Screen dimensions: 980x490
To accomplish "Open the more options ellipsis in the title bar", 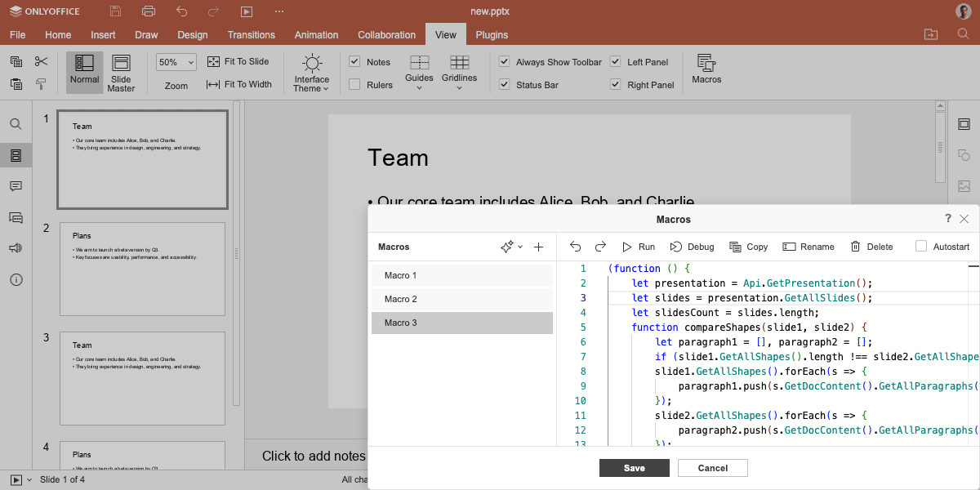I will [279, 11].
